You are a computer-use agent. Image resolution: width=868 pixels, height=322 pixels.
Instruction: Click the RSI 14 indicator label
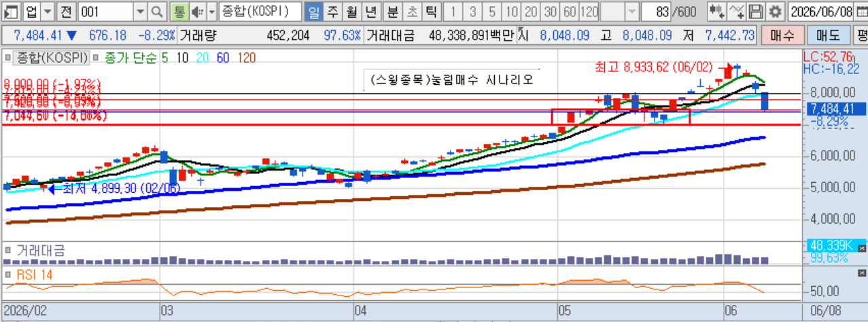click(35, 274)
